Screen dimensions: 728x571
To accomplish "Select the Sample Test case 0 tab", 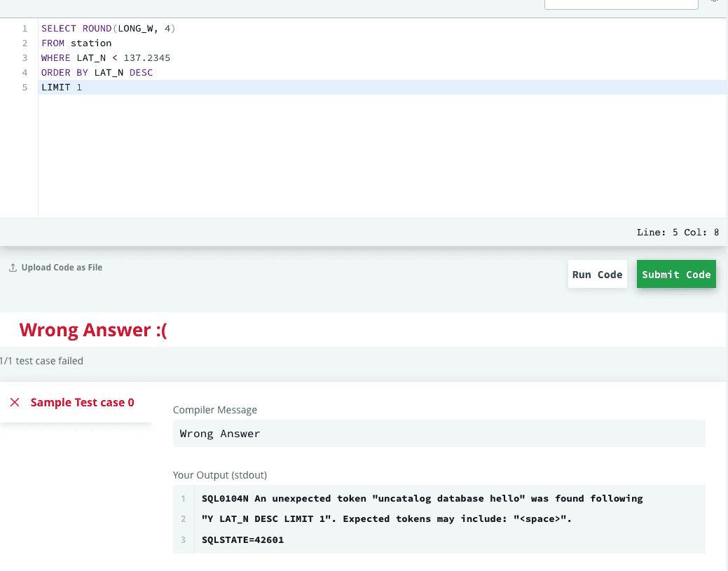I will click(x=82, y=402).
